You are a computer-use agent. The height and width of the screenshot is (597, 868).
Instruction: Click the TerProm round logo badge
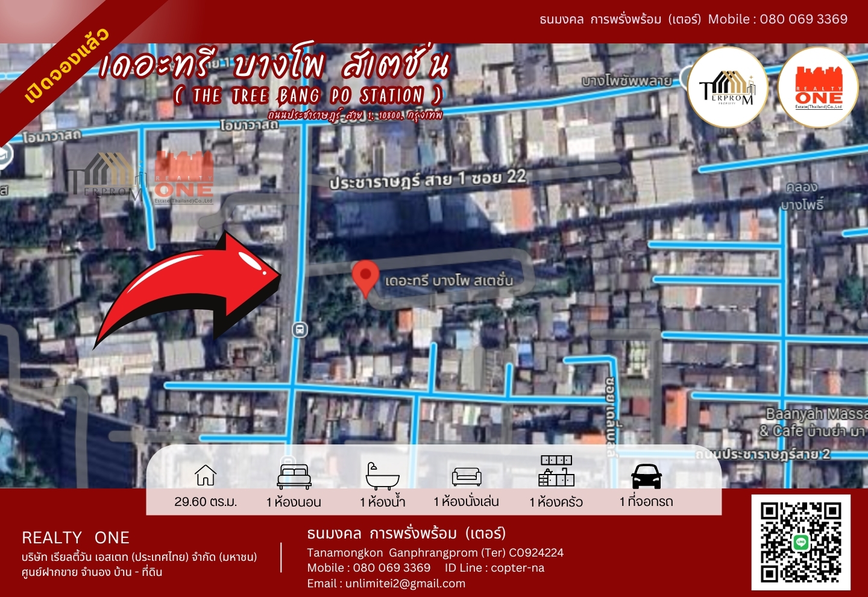tap(728, 88)
